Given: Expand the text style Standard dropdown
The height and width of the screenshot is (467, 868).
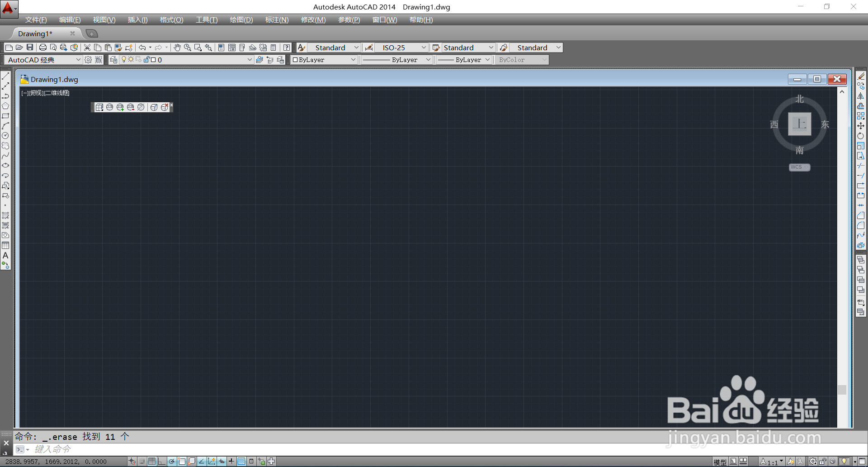Looking at the screenshot, I should [x=356, y=48].
